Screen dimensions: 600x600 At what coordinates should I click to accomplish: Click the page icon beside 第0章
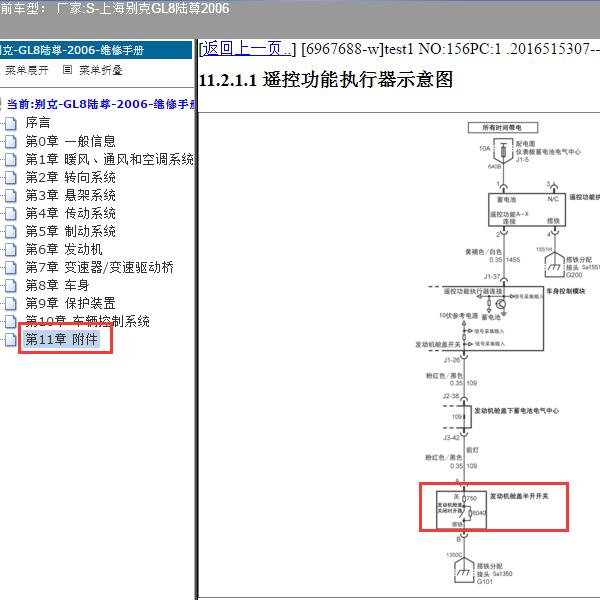(11, 141)
